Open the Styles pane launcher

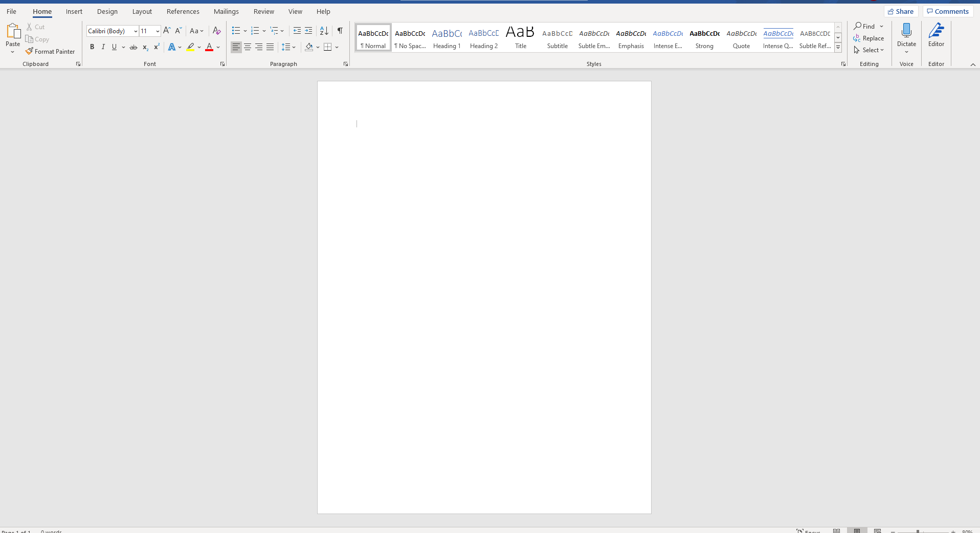point(843,64)
